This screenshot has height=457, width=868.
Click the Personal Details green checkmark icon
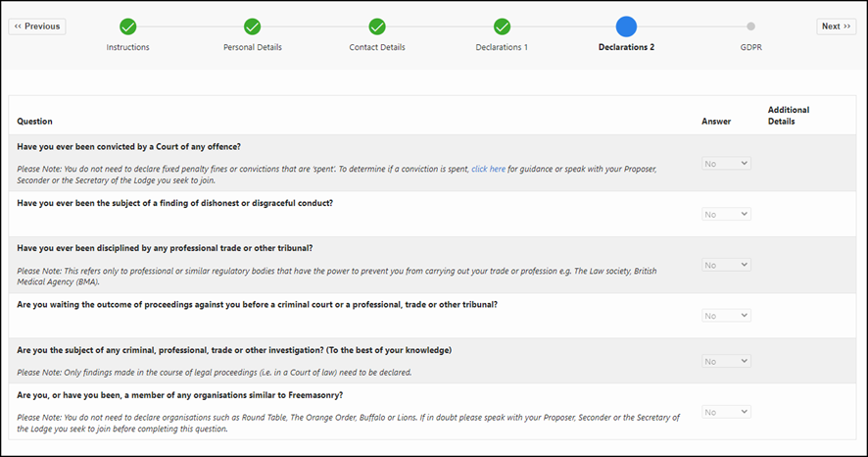252,26
